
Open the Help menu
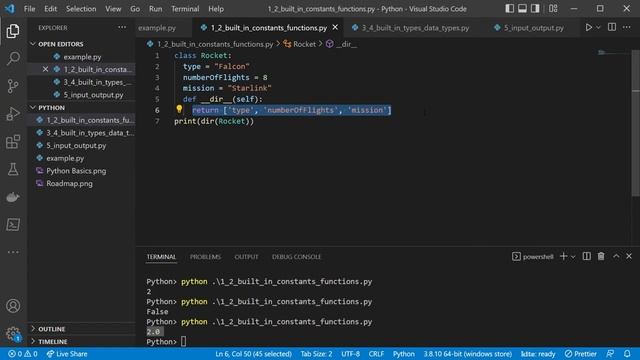tap(216, 9)
